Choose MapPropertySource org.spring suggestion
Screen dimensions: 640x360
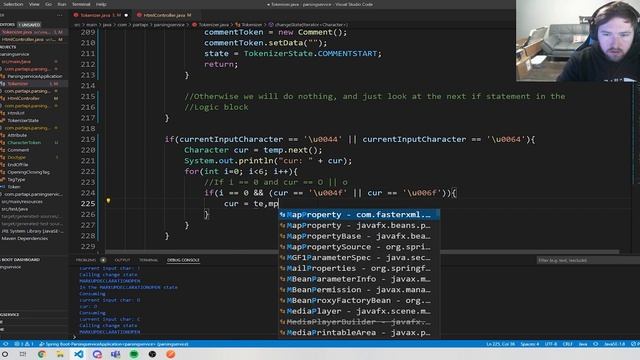pyautogui.click(x=359, y=247)
